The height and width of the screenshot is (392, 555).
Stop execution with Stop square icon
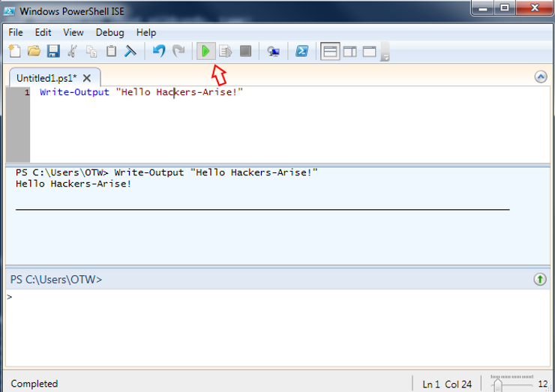(245, 51)
